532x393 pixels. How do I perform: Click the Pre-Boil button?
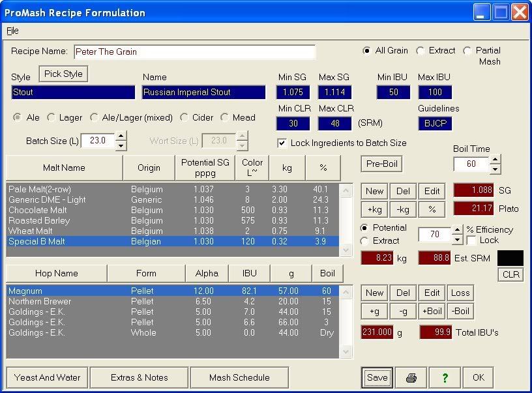[381, 164]
